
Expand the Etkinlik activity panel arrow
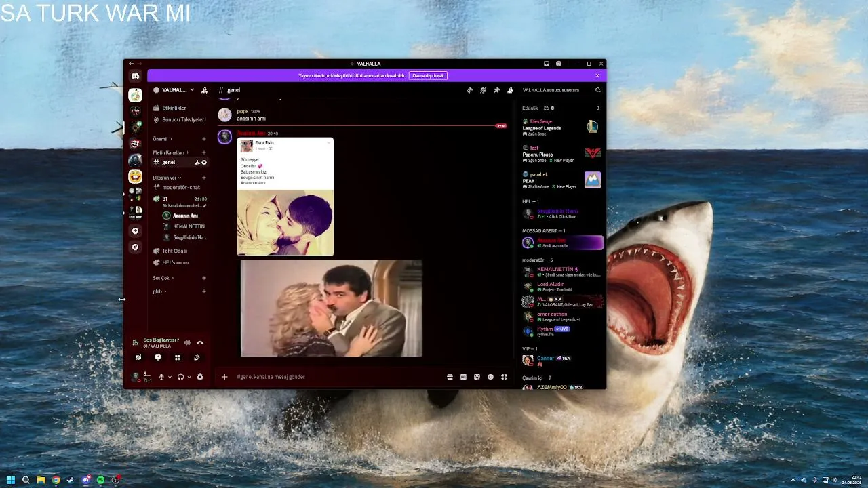click(x=598, y=108)
